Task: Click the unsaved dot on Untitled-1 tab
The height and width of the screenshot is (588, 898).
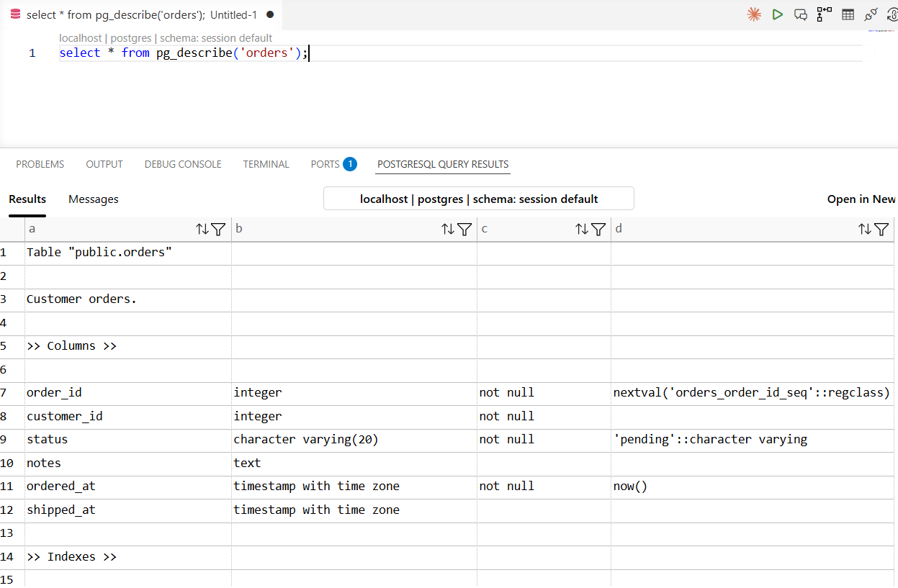Action: 270,14
